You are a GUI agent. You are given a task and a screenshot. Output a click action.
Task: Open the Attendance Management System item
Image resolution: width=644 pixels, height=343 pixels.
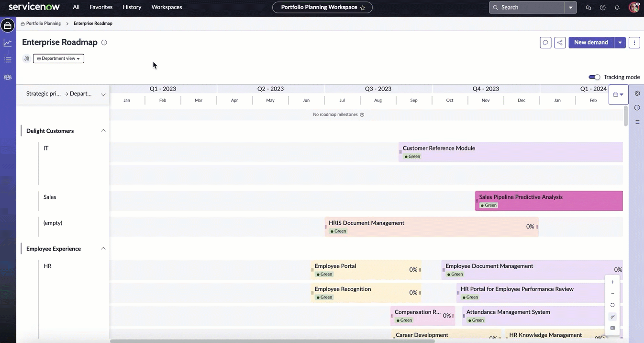pos(543,316)
